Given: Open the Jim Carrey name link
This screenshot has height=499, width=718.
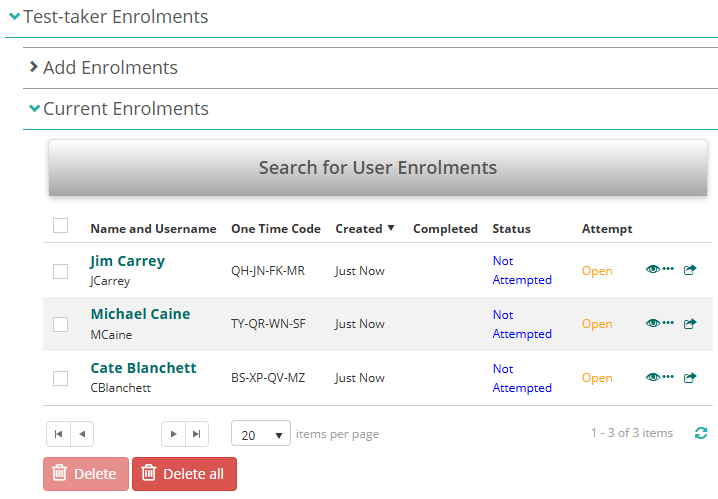Looking at the screenshot, I should (x=127, y=261).
